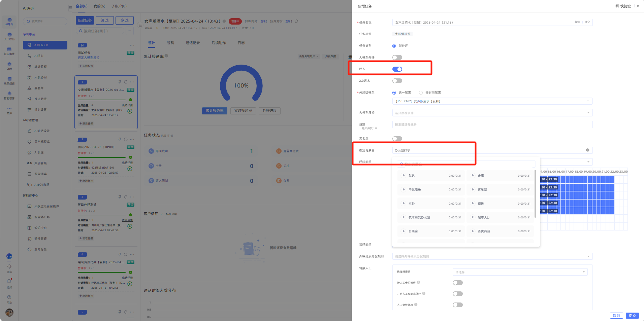This screenshot has height=321, width=644.
Task: Clear the 绑定背景音 field with its X icon
Action: 588,150
